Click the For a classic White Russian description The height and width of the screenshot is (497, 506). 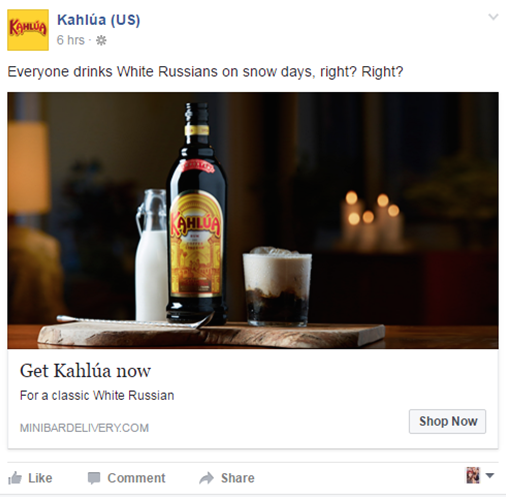[x=97, y=396]
